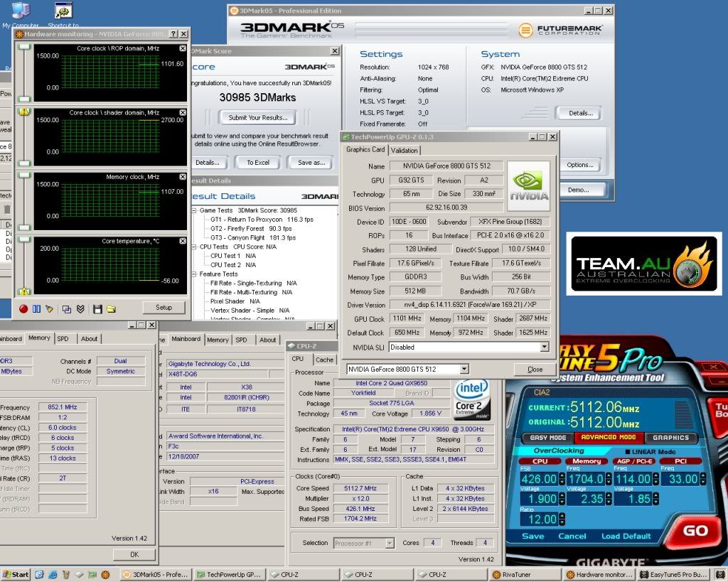Viewport: 728px width, 582px height.
Task: Click Close button in GPU-Z
Action: (535, 370)
